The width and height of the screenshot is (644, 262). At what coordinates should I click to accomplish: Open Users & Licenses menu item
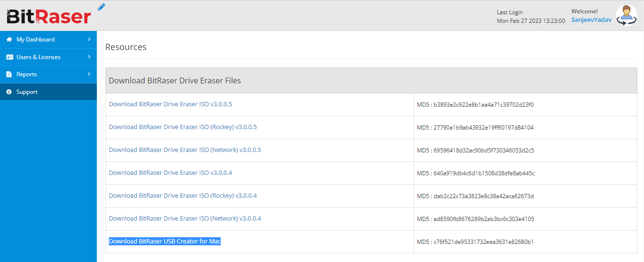point(48,57)
